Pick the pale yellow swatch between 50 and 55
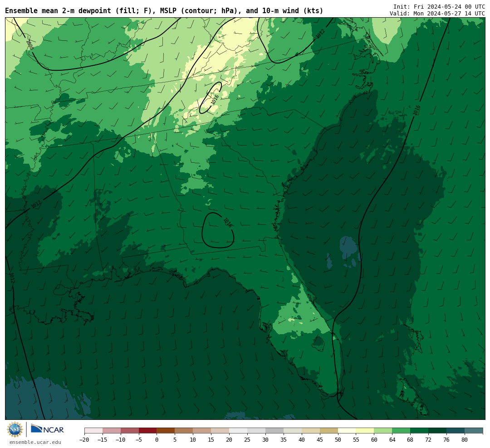490x448 pixels. click(347, 431)
